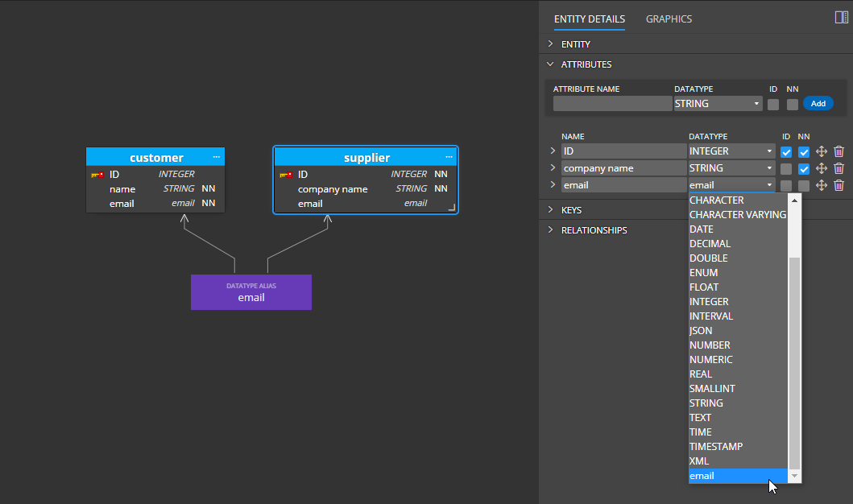Click the purple email datatype alias box
This screenshot has width=853, height=504.
pyautogui.click(x=251, y=292)
